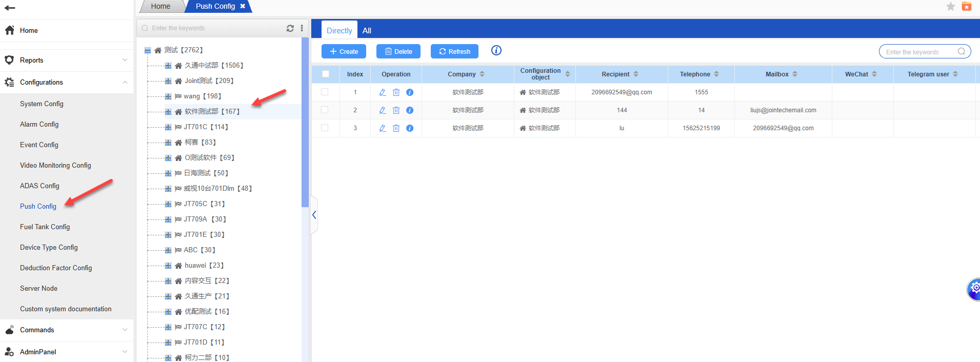Open the tree panel's three-dot options menu
The height and width of the screenshot is (362, 980).
(302, 28)
